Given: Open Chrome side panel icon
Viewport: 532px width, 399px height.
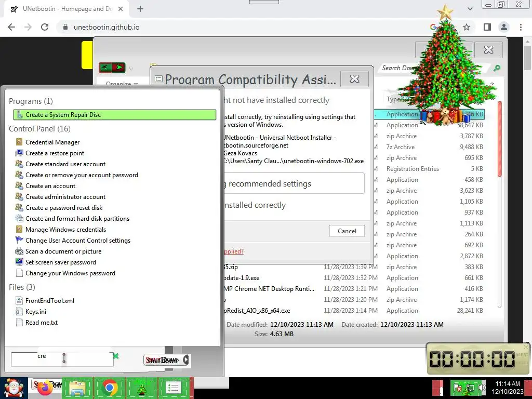Looking at the screenshot, I should coord(487,27).
